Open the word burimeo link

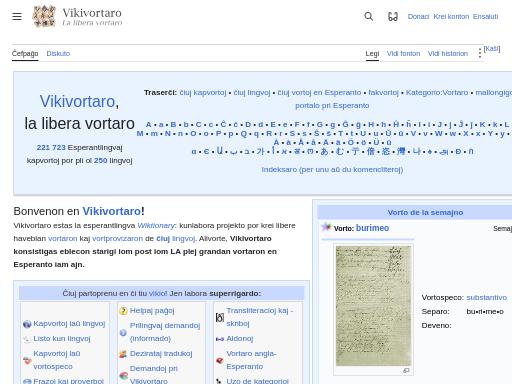coord(372,228)
